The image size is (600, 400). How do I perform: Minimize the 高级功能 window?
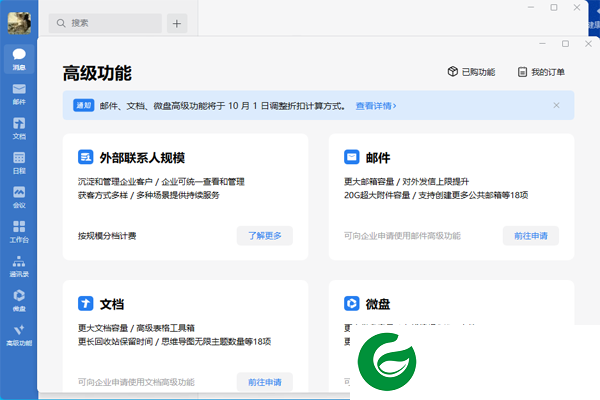pos(542,44)
